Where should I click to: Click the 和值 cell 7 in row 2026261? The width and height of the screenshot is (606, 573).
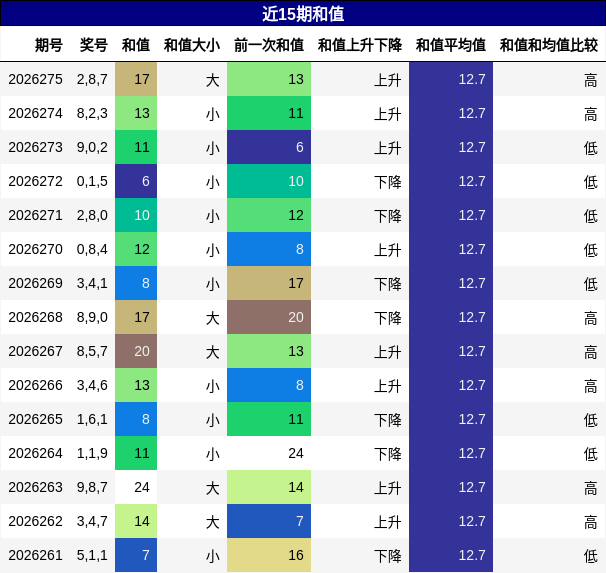pos(136,555)
